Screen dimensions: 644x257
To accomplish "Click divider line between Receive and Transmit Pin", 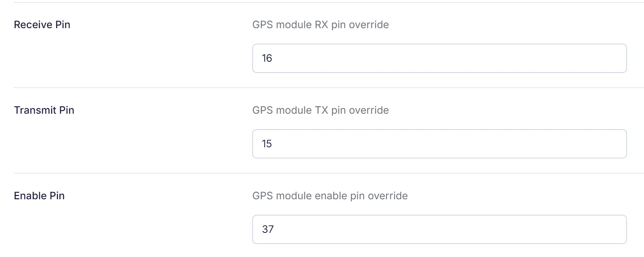I will 325,88.
